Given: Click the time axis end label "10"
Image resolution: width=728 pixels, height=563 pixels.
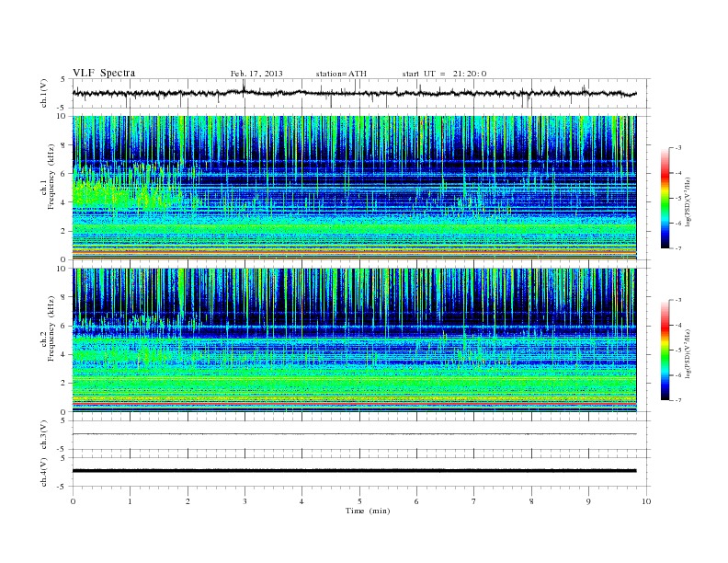Looking at the screenshot, I should point(646,501).
